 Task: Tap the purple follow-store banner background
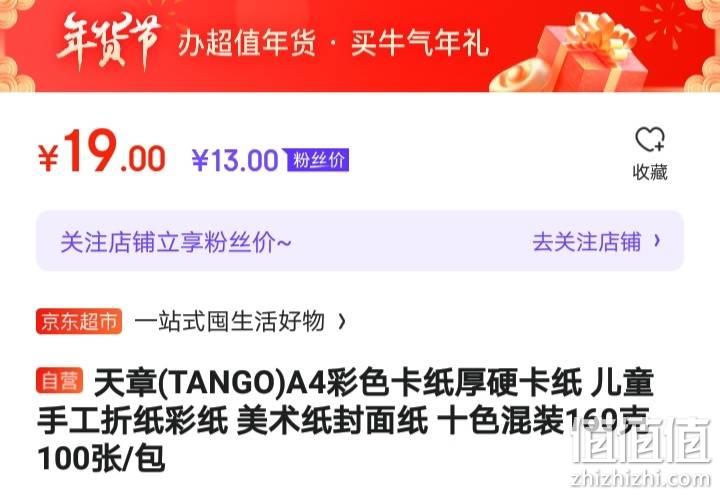click(x=360, y=241)
